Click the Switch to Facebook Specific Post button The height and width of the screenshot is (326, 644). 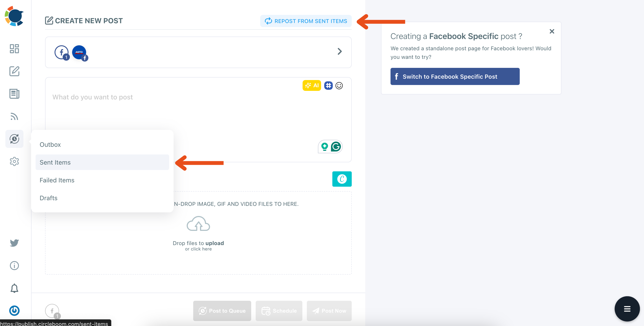coord(455,76)
